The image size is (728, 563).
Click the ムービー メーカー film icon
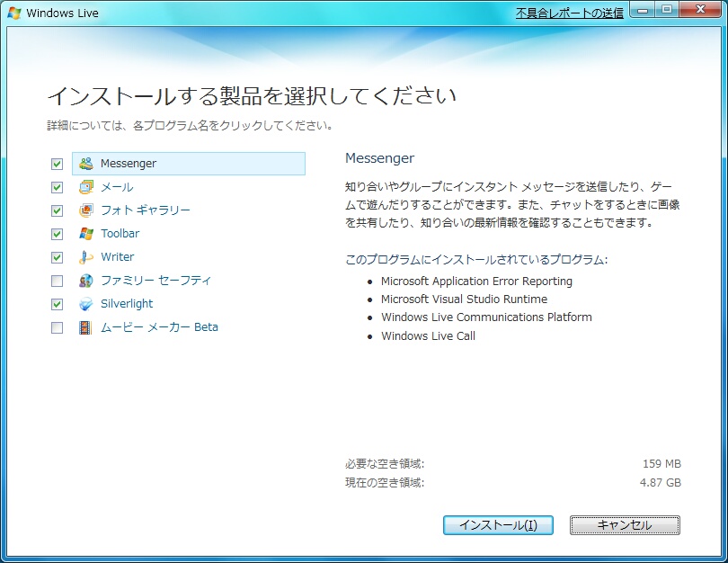click(85, 327)
